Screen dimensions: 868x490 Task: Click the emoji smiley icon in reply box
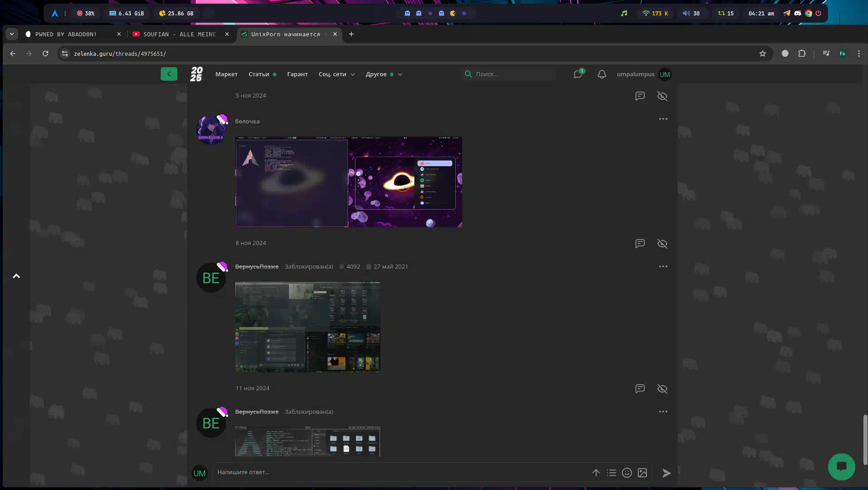[x=627, y=473]
